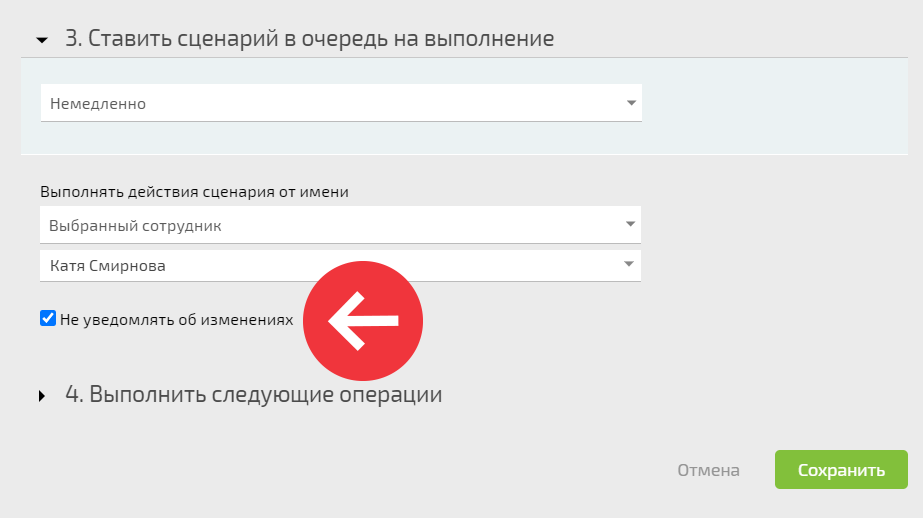Viewport: 923px width, 518px height.
Task: Open the Выбранный сотрудник combo box
Action: [340, 225]
